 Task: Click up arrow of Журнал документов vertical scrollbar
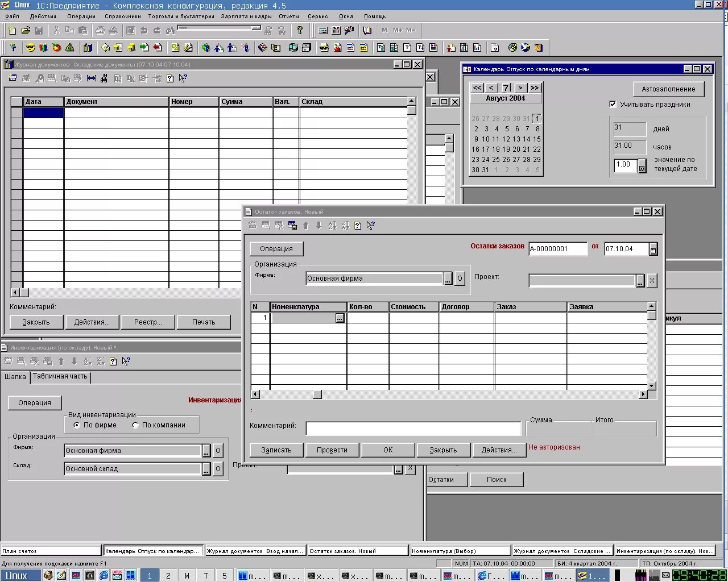(412, 101)
